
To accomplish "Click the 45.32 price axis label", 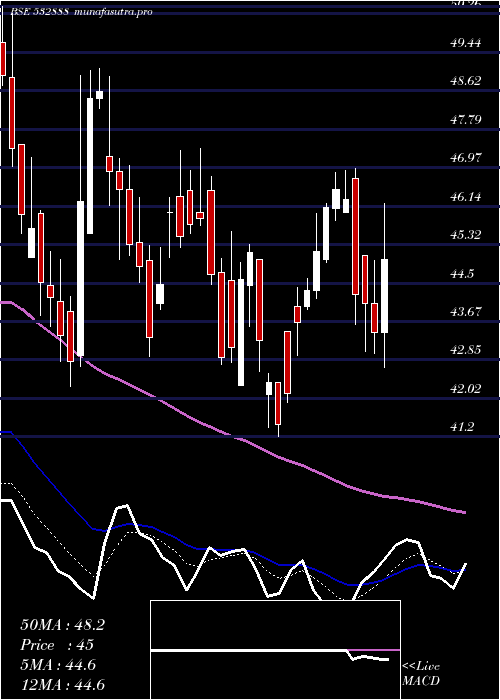I will [x=466, y=234].
